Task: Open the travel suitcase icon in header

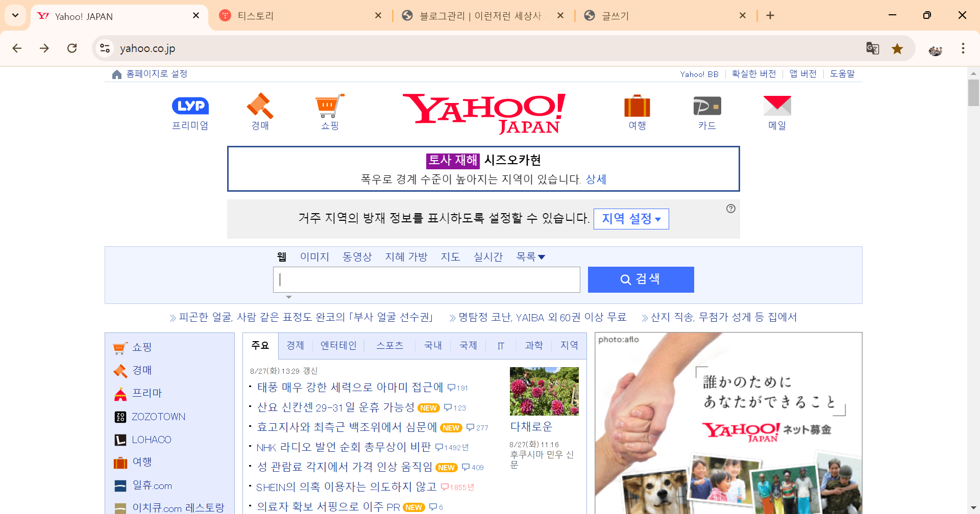Action: point(637,106)
